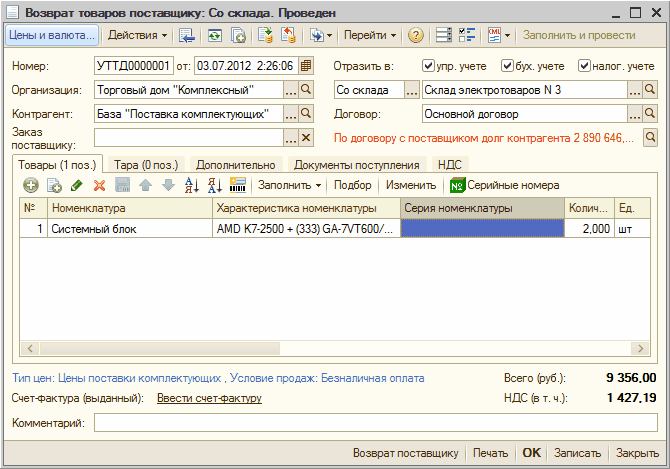Toggle the бух. учете checkbox
670x469 pixels.
point(507,66)
